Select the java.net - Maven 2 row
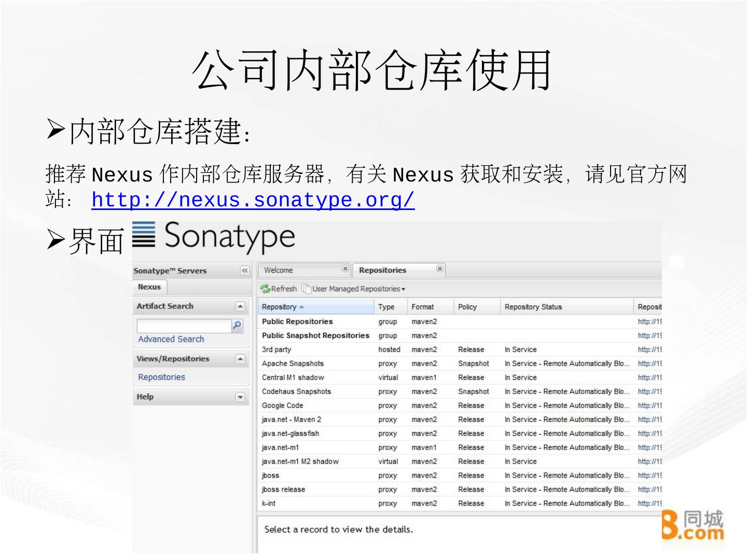 (x=460, y=419)
